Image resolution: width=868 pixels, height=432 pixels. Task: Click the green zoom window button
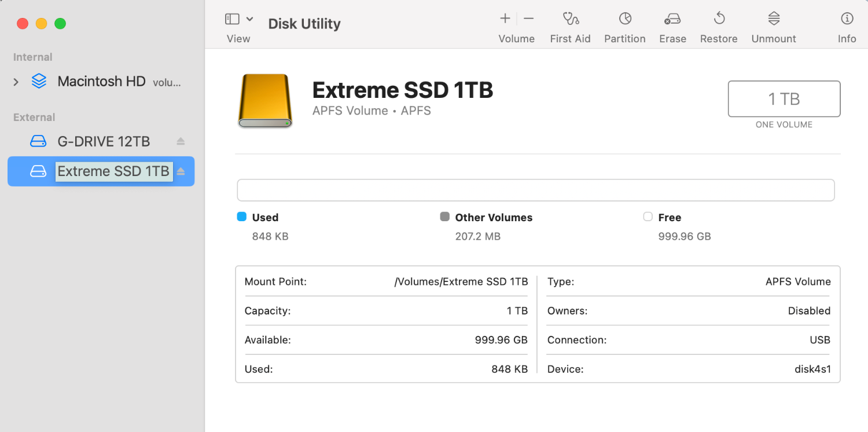coord(60,24)
